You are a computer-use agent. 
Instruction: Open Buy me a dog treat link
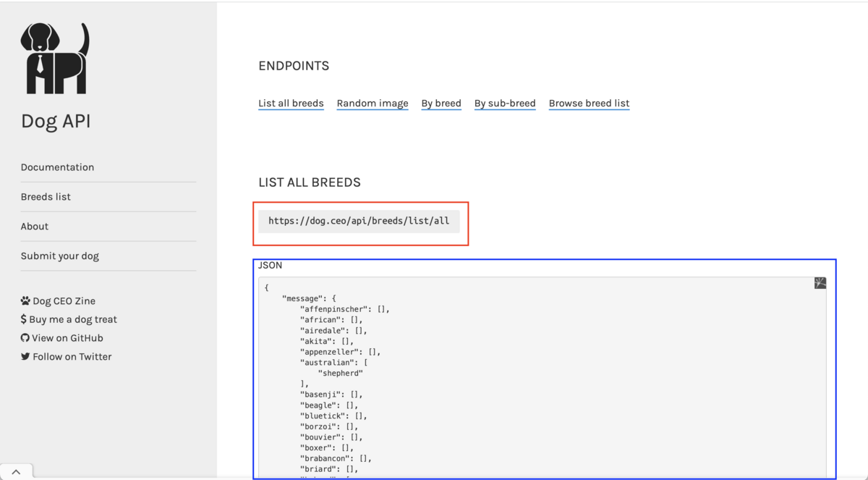point(73,319)
